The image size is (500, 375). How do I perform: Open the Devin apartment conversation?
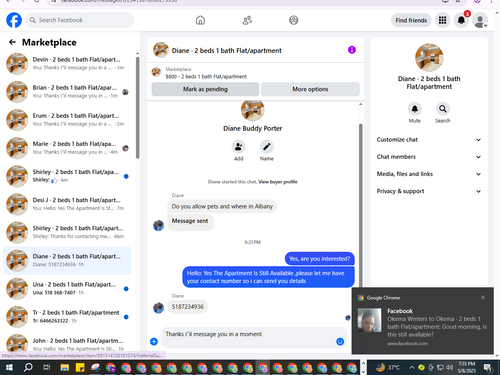(x=67, y=63)
